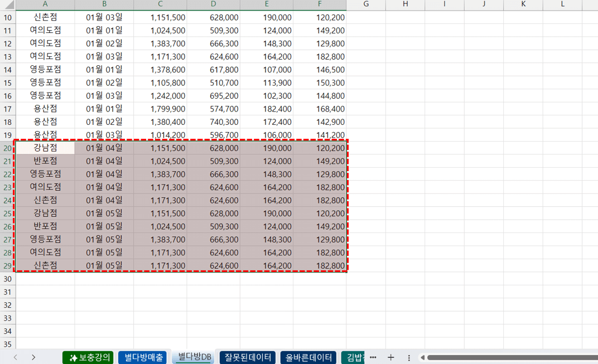Select column F header
This screenshot has width=598, height=364.
pos(320,4)
